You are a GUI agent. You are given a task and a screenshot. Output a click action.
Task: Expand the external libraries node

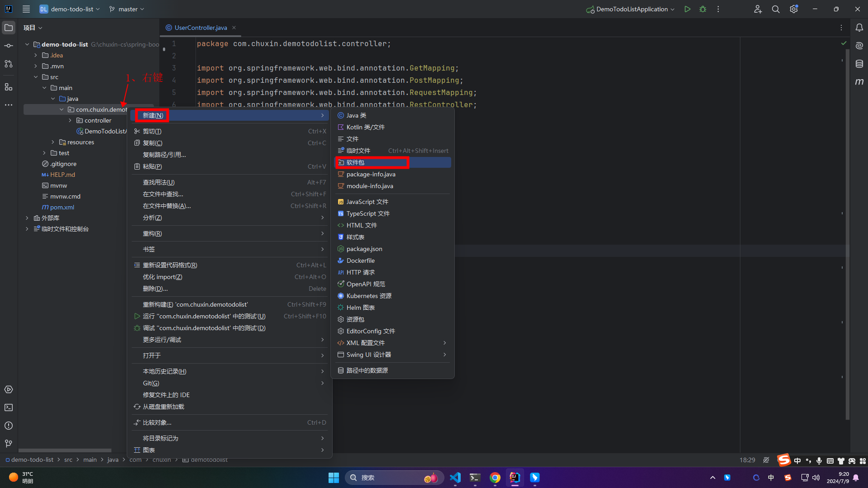(x=27, y=218)
